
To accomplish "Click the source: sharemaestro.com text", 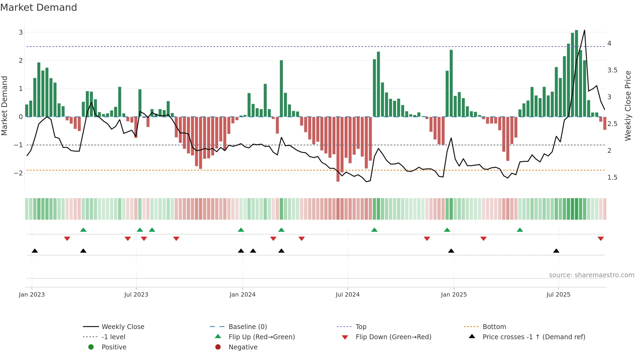I will (x=592, y=275).
